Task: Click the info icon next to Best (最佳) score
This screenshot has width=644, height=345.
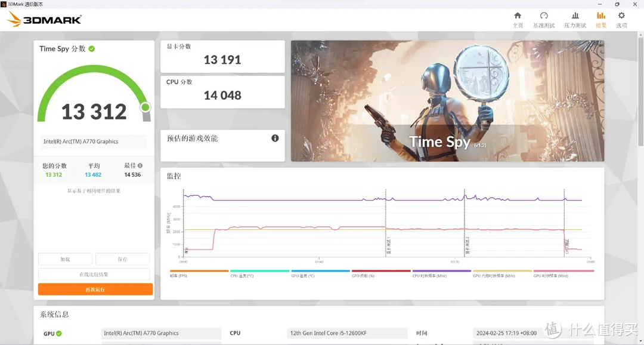Action: coord(140,166)
